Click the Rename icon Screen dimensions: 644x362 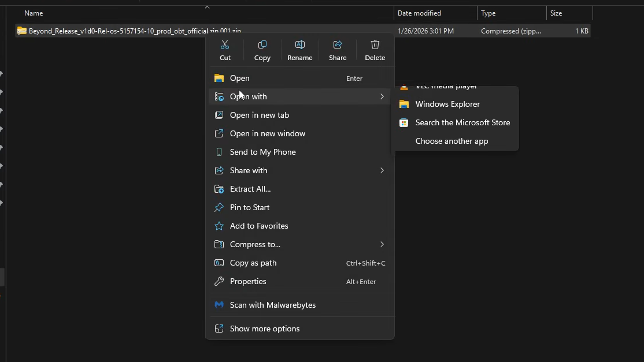[x=299, y=45]
